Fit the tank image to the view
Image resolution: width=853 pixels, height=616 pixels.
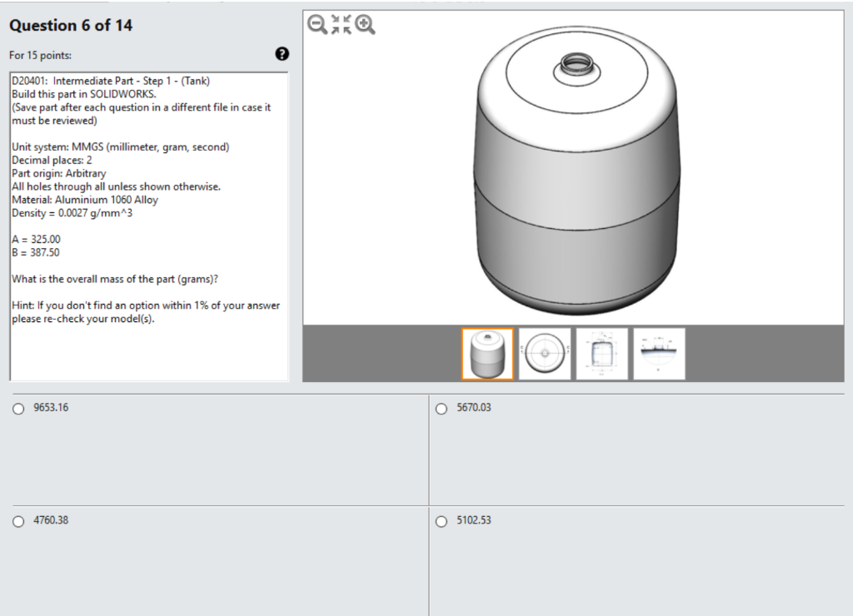click(x=341, y=24)
